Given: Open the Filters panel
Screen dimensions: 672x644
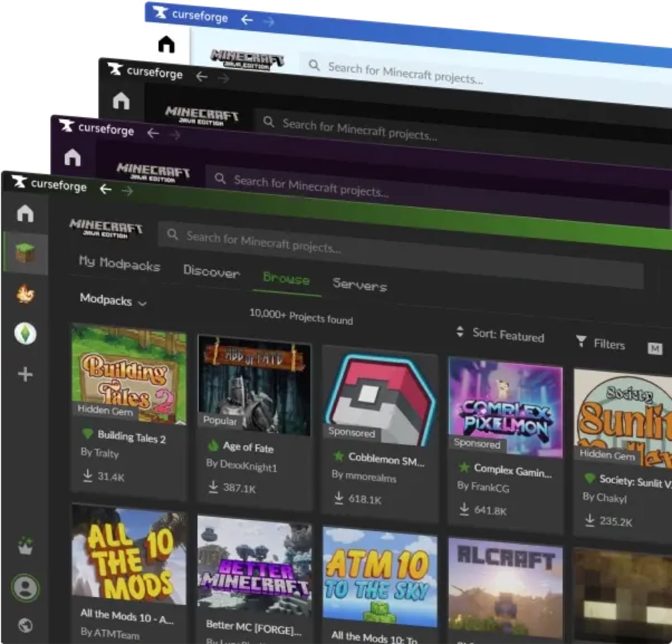Looking at the screenshot, I should 600,343.
